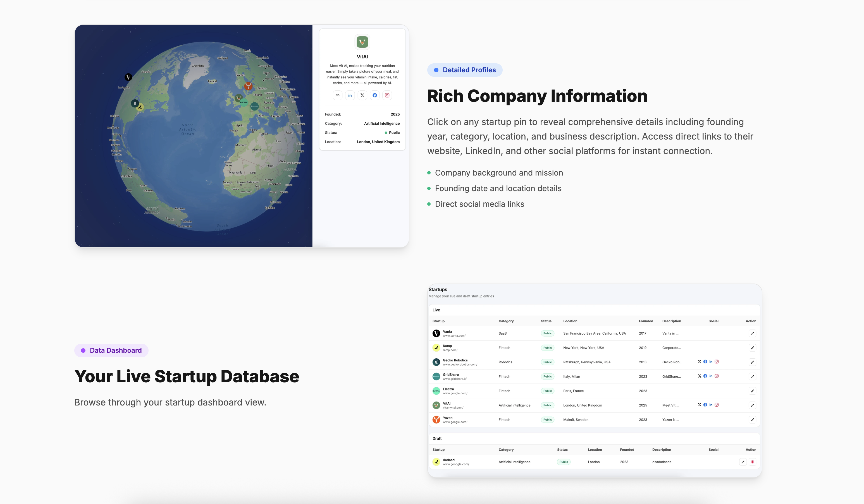Open Facebook icon in GridShare row
This screenshot has width=864, height=504.
coord(705,376)
